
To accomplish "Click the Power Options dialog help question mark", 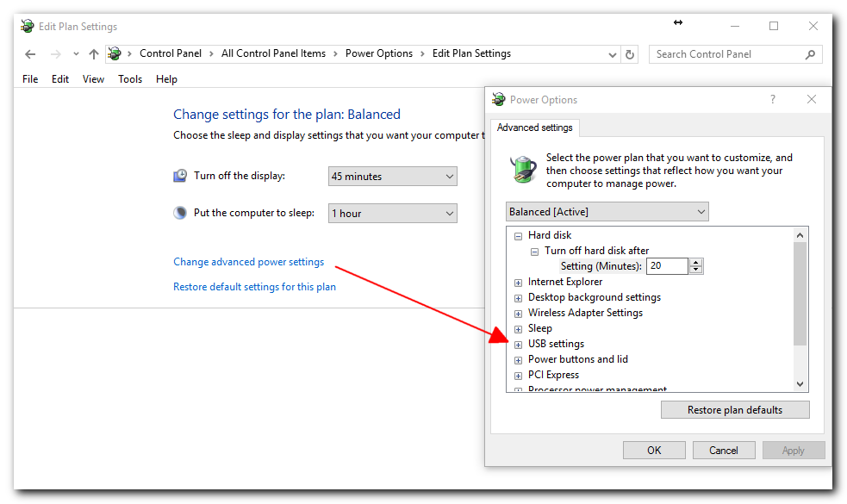I will point(773,99).
